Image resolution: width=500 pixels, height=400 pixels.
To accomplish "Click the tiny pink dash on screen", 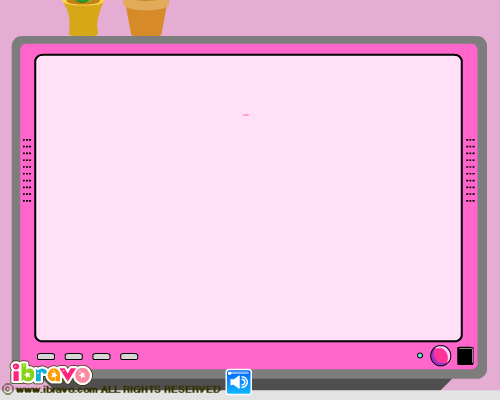I will click(x=246, y=115).
